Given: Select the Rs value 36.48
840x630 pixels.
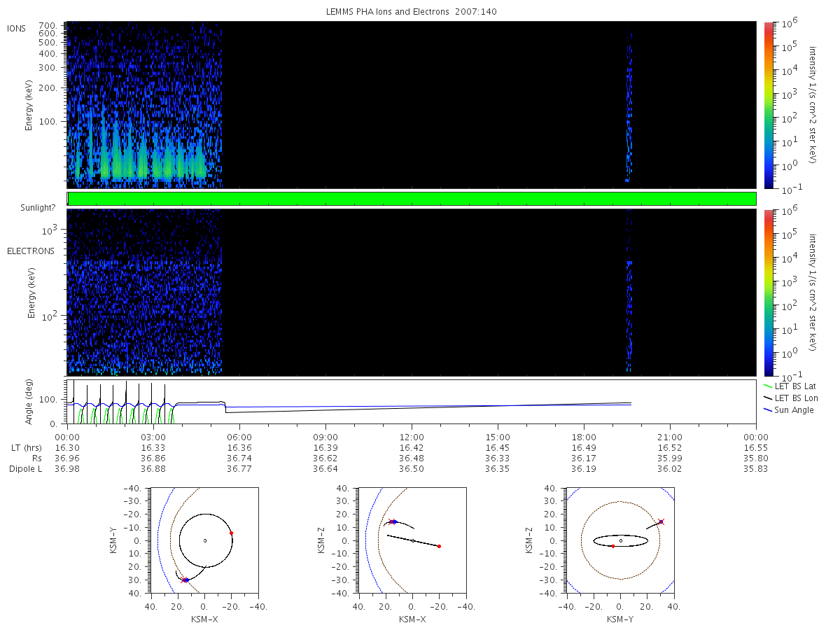Looking at the screenshot, I should coord(412,458).
